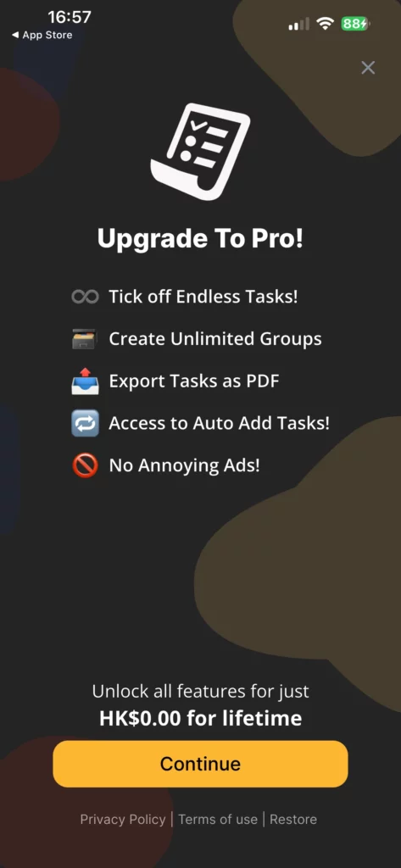
Task: Tap the cellular signal bars icon
Action: [x=299, y=24]
